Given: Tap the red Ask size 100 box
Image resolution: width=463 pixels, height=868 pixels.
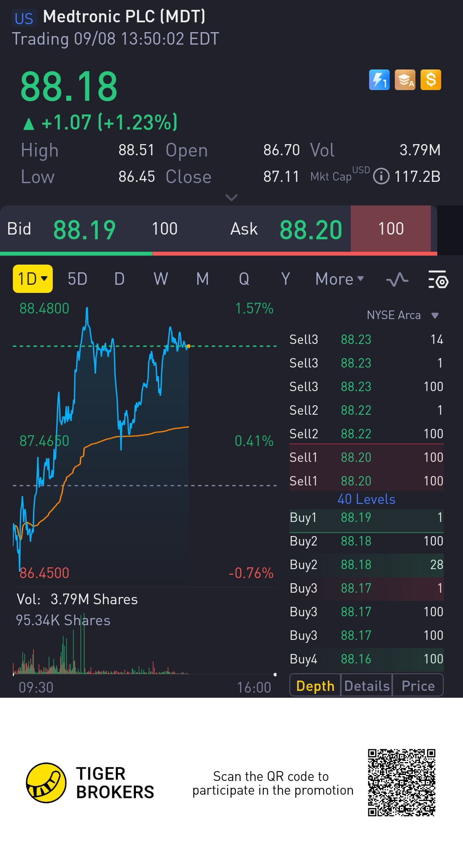Looking at the screenshot, I should [x=391, y=229].
